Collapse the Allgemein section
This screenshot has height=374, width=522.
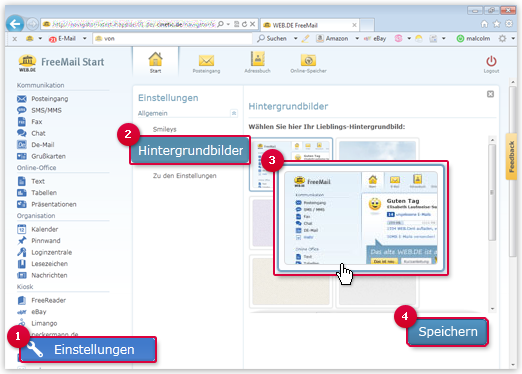tap(234, 113)
